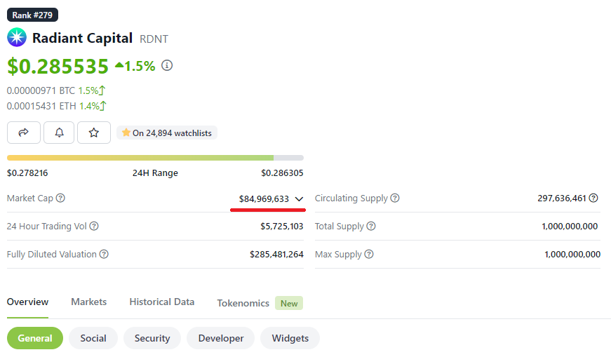
Task: Select the General pill button
Action: click(x=35, y=338)
